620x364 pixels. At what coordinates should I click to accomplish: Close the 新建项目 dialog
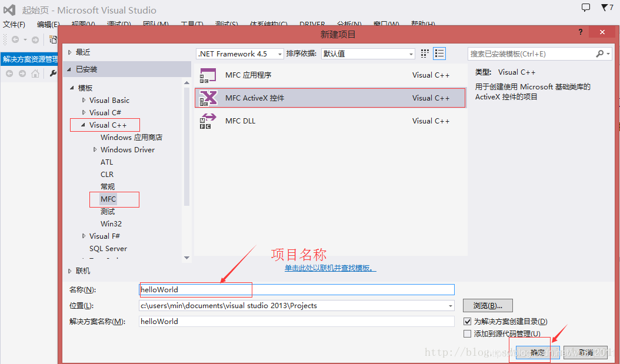point(602,32)
